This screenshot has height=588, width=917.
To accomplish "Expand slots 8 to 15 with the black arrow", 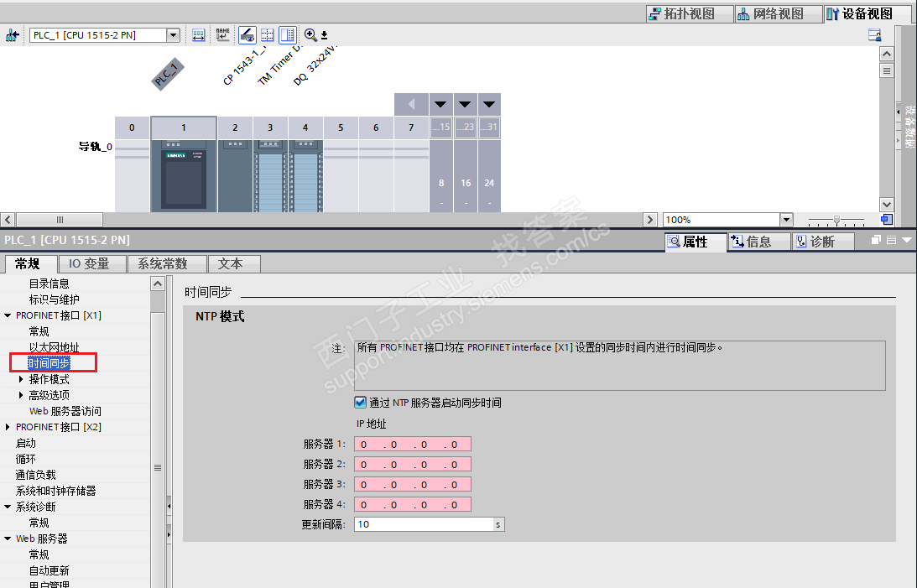I will (441, 104).
